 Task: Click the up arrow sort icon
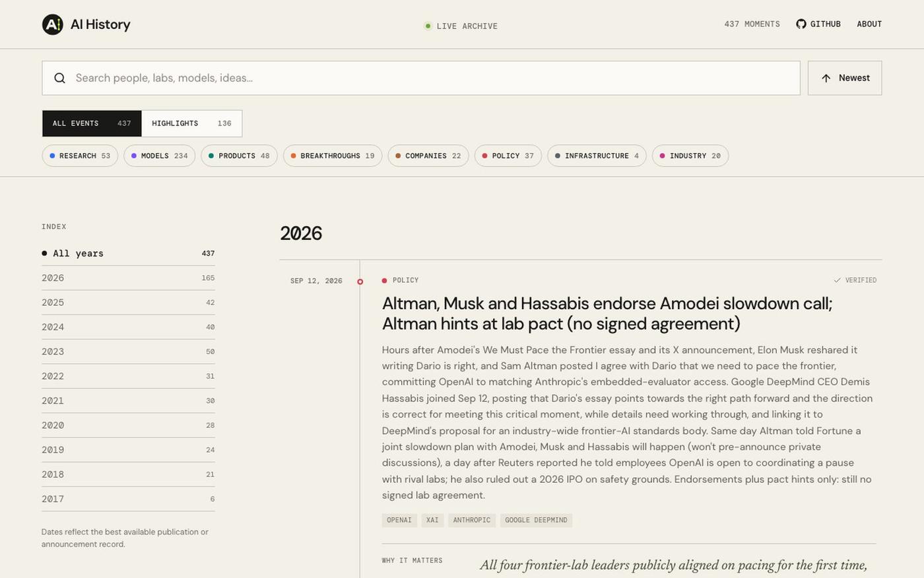tap(826, 78)
